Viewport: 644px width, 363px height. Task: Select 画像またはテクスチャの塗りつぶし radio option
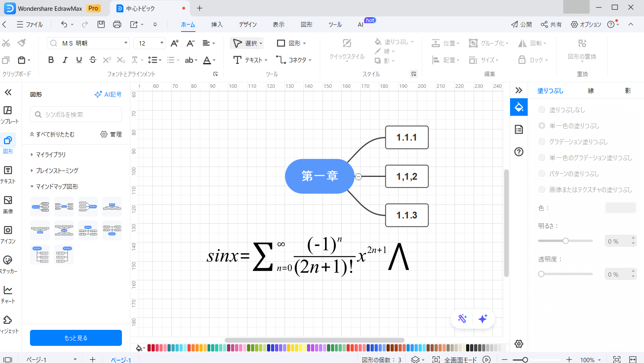pos(542,190)
